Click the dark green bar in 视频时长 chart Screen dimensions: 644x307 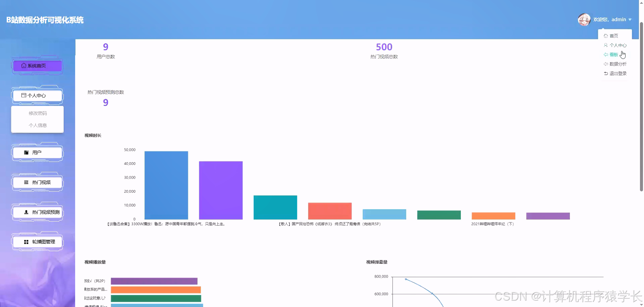[x=439, y=215]
